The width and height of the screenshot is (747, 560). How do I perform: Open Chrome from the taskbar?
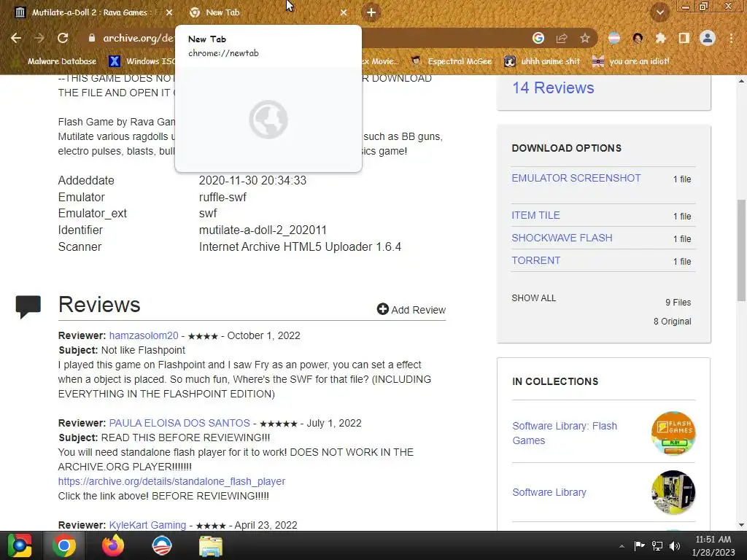point(64,545)
